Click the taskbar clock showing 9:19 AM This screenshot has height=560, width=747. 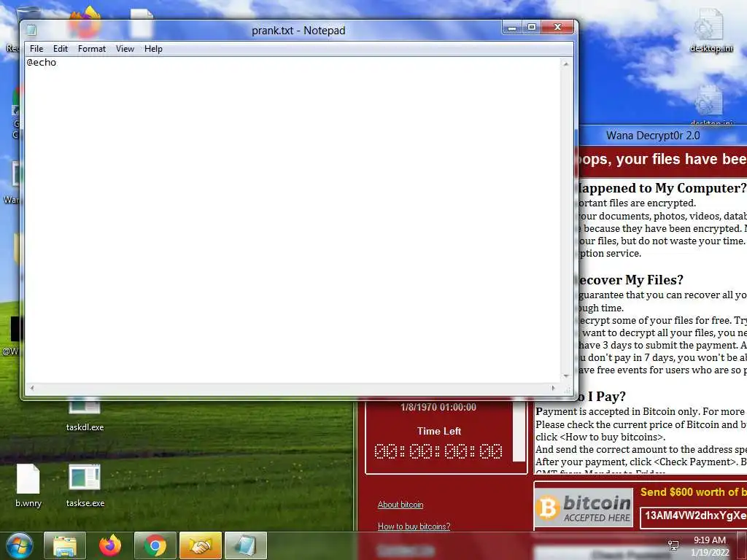[x=710, y=546]
